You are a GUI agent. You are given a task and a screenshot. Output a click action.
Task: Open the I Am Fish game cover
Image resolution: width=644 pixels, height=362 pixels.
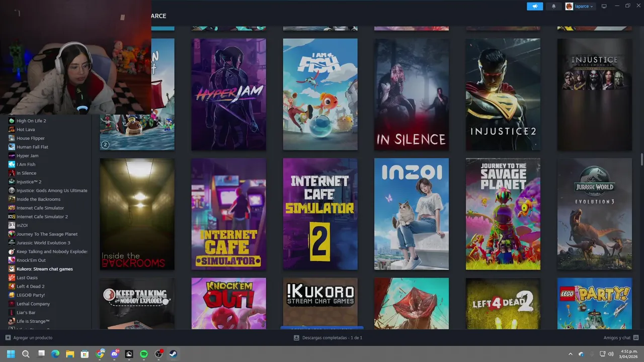point(320,95)
